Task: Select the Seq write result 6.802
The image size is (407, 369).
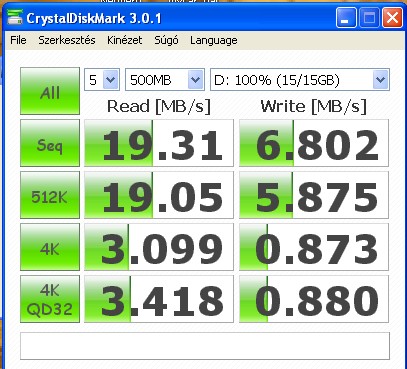Action: [314, 143]
